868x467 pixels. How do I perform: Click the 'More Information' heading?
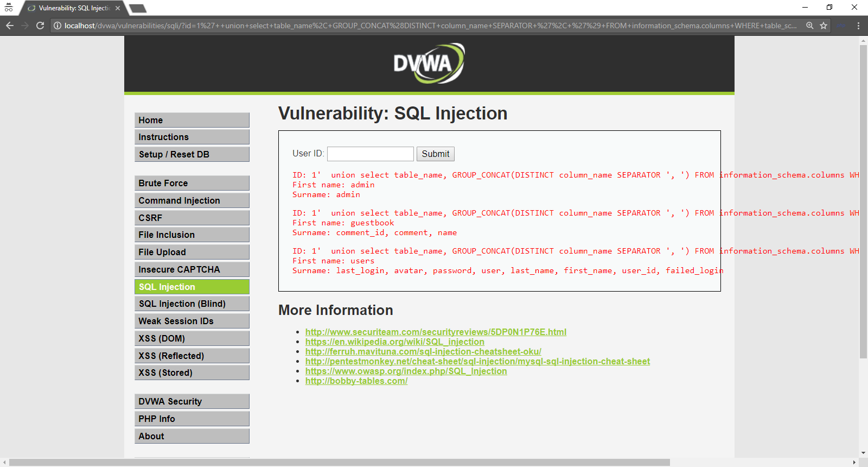coord(336,310)
